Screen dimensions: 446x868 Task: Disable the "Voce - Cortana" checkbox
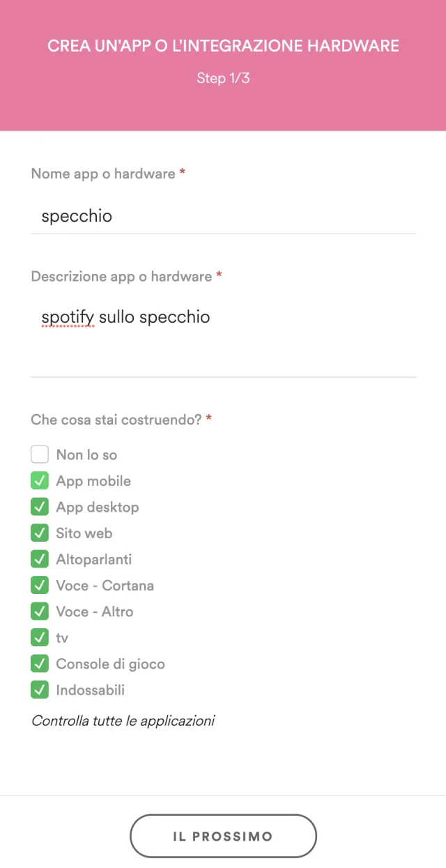tap(40, 585)
